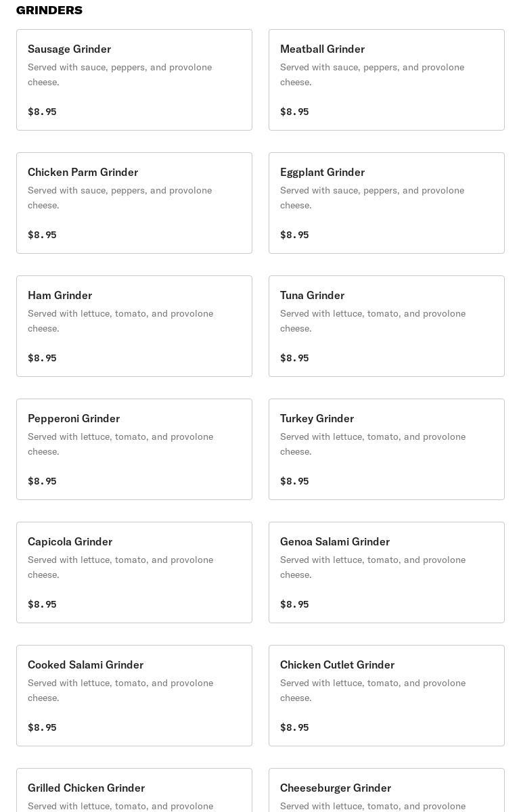Open the Pepperoni Grinder item
This screenshot has width=521, height=812.
pos(134,449)
